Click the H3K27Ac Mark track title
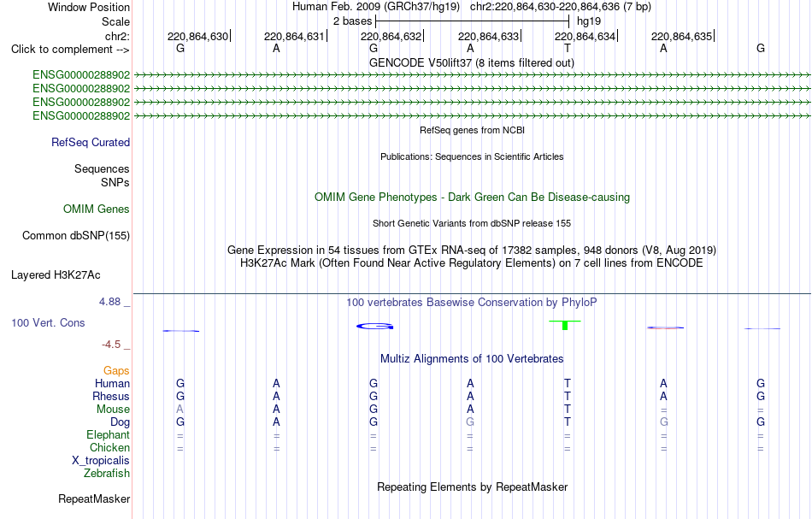This screenshot has width=812, height=519. pyautogui.click(x=472, y=263)
